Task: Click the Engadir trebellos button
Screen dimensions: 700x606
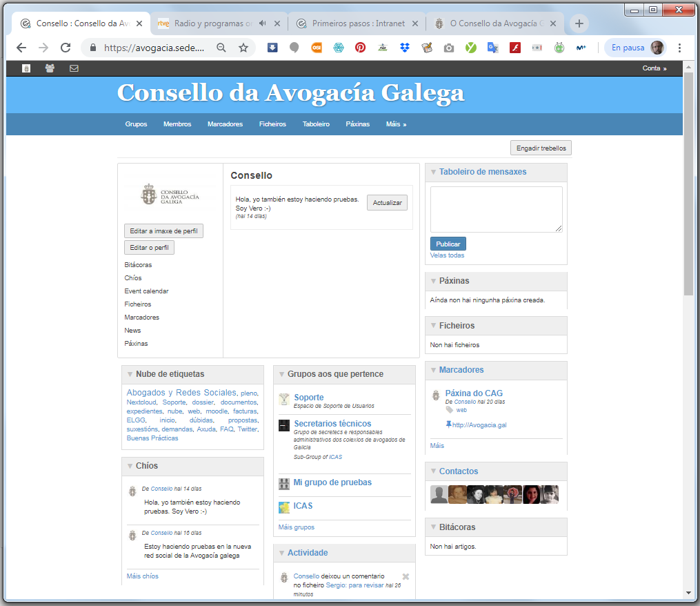Action: [x=541, y=148]
